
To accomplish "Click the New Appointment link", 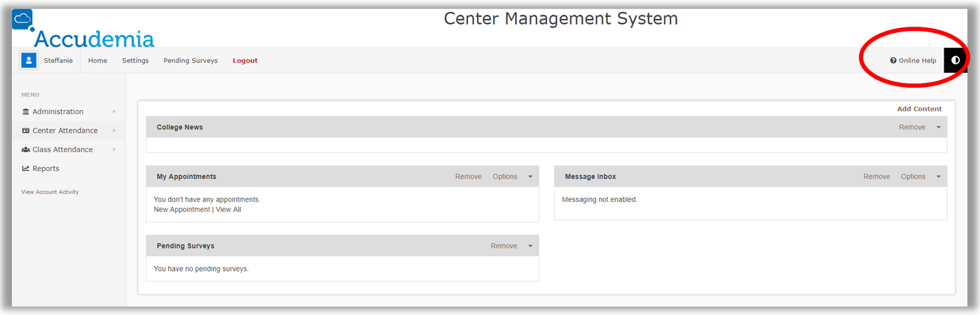I will pos(181,210).
